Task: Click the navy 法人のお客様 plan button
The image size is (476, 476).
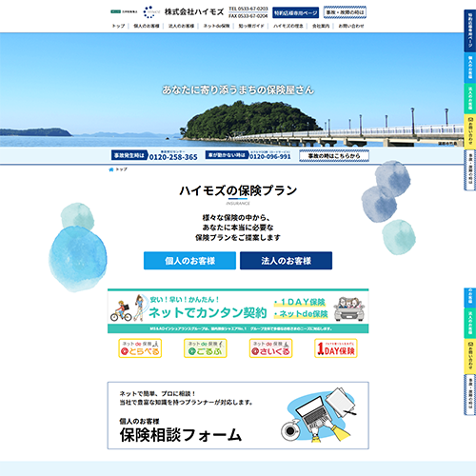Action: coord(286,261)
